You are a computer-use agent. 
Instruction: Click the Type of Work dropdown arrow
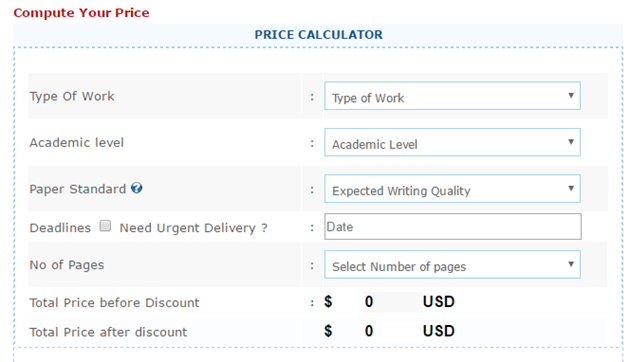tap(571, 96)
